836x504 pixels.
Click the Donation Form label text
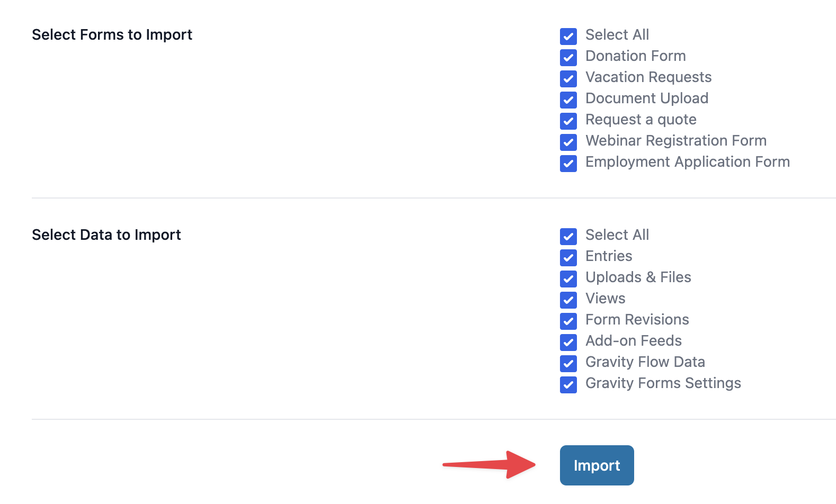pyautogui.click(x=635, y=56)
